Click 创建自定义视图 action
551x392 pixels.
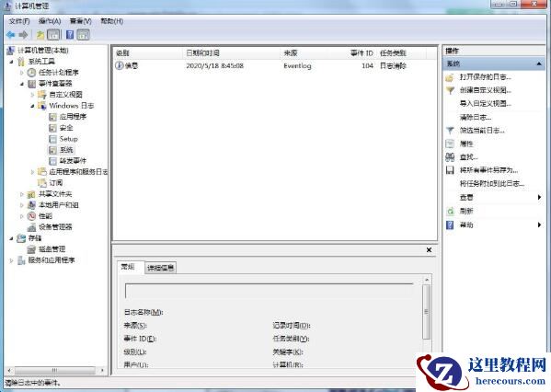pyautogui.click(x=486, y=90)
